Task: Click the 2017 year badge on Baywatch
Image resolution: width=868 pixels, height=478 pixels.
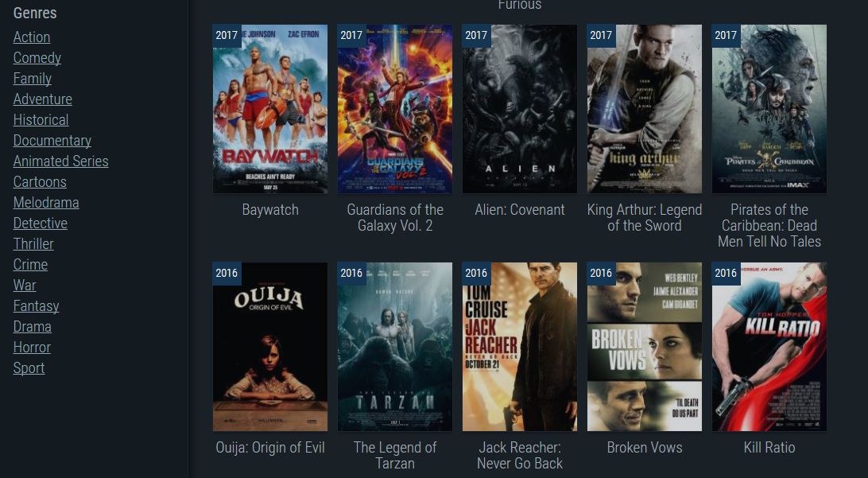Action: [x=227, y=36]
